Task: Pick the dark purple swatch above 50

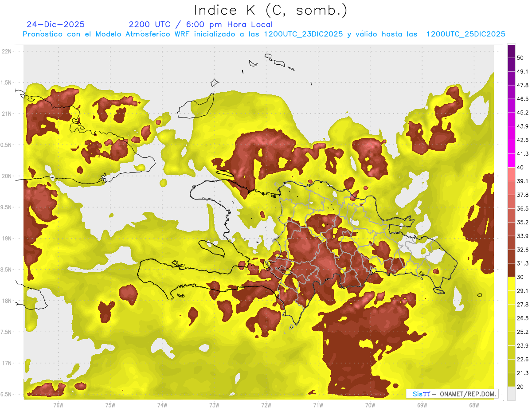Action: pos(511,51)
